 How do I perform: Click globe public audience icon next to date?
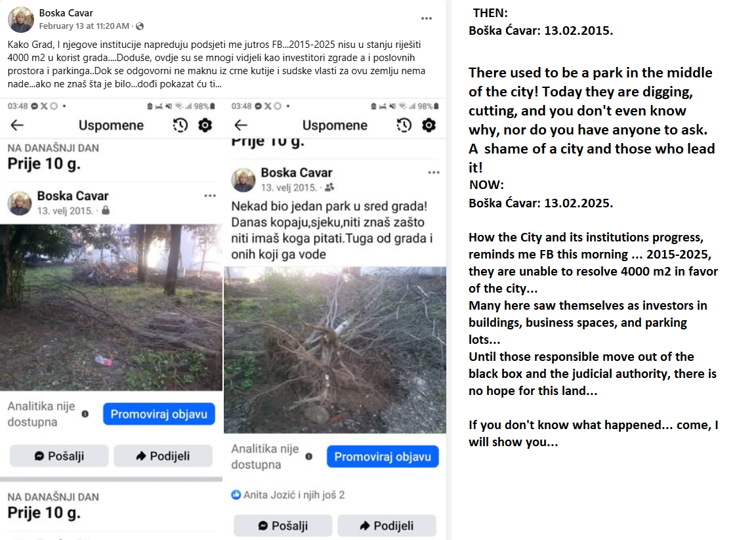(140, 26)
